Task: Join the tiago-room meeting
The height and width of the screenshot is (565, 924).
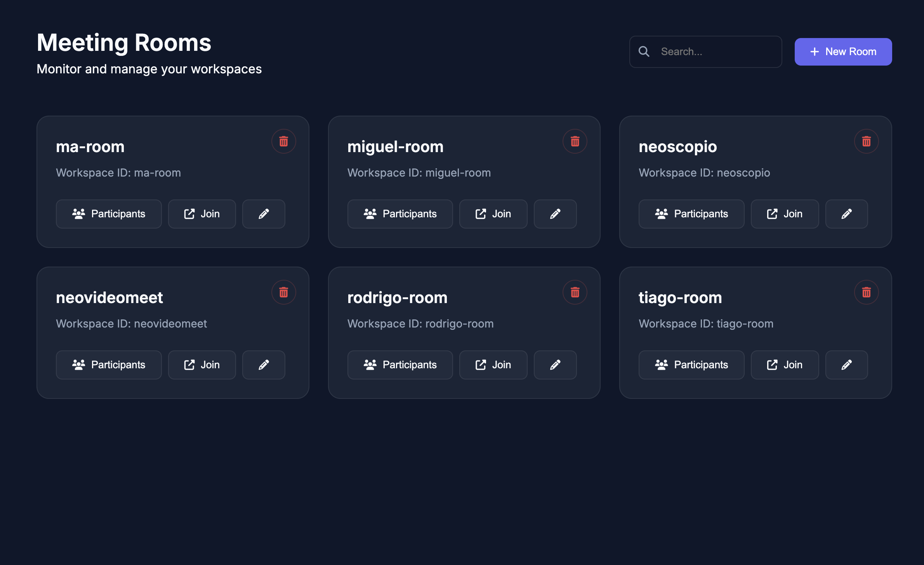Action: [785, 365]
